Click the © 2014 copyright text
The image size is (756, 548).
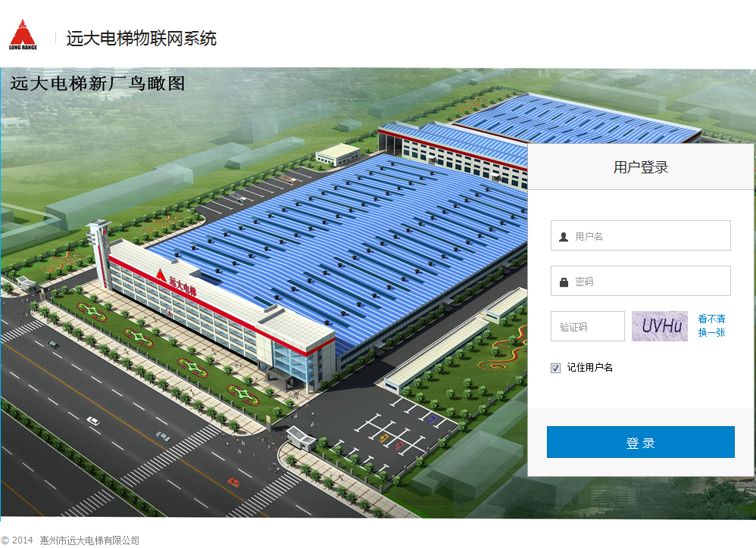[x=17, y=540]
